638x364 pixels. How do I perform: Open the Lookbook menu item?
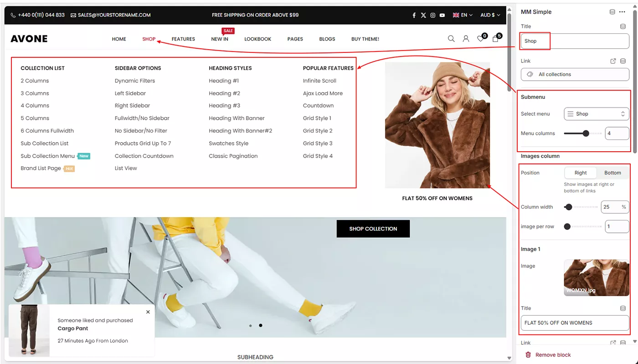257,39
